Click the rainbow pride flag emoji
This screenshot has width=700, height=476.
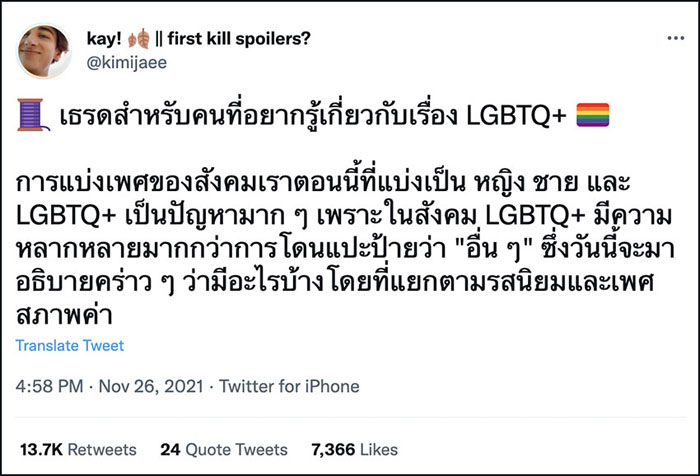pyautogui.click(x=592, y=115)
